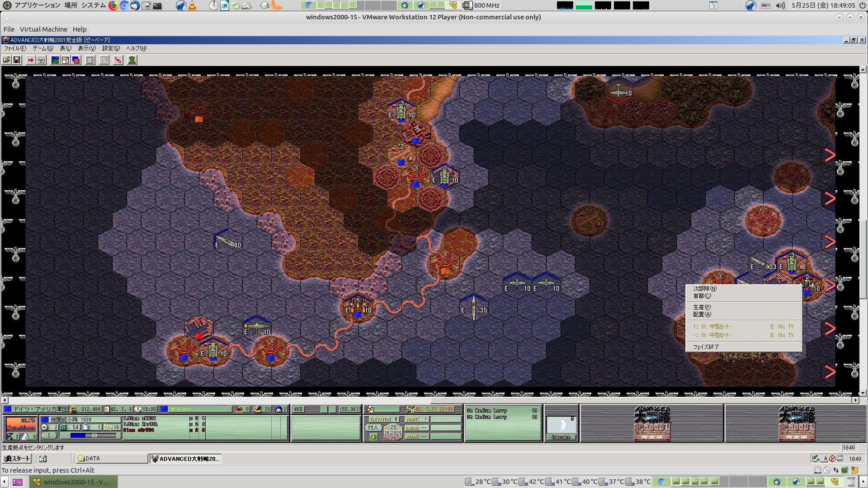Open the world map view icon

tap(55, 60)
